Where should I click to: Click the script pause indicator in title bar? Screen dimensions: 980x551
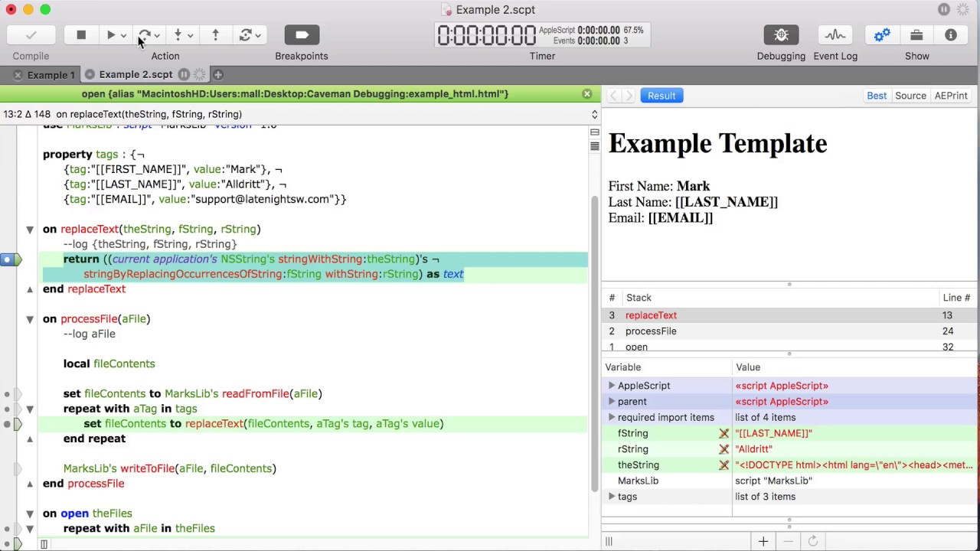[944, 9]
